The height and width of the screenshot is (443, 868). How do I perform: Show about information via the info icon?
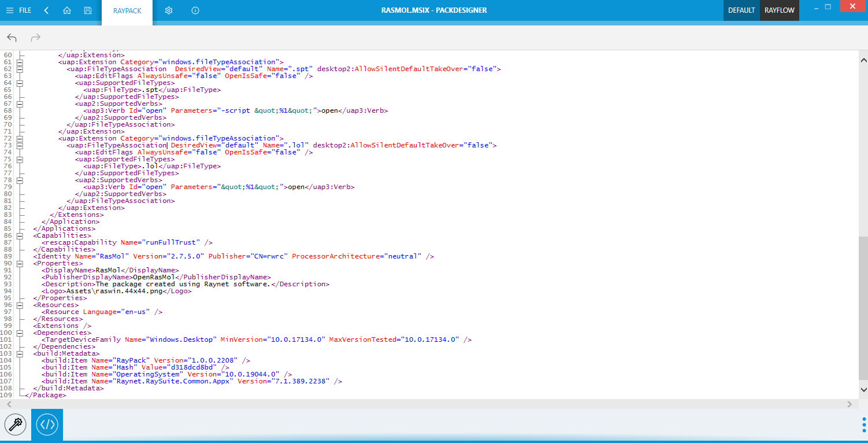coord(195,10)
